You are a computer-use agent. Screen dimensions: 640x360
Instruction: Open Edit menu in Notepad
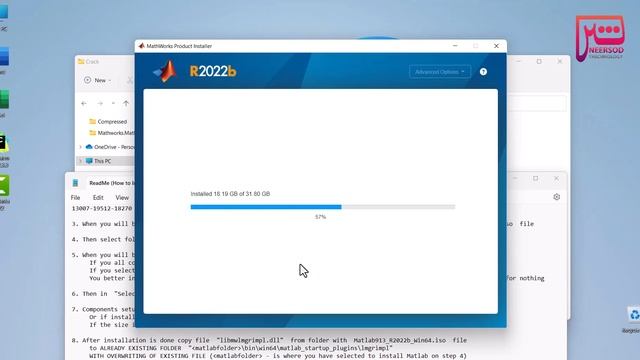pyautogui.click(x=98, y=198)
